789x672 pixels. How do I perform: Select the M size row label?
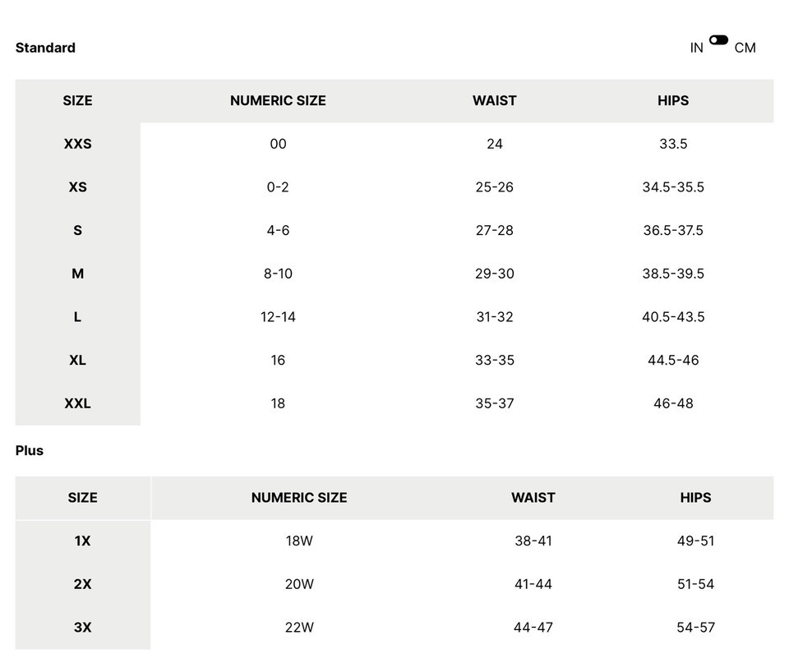[77, 274]
